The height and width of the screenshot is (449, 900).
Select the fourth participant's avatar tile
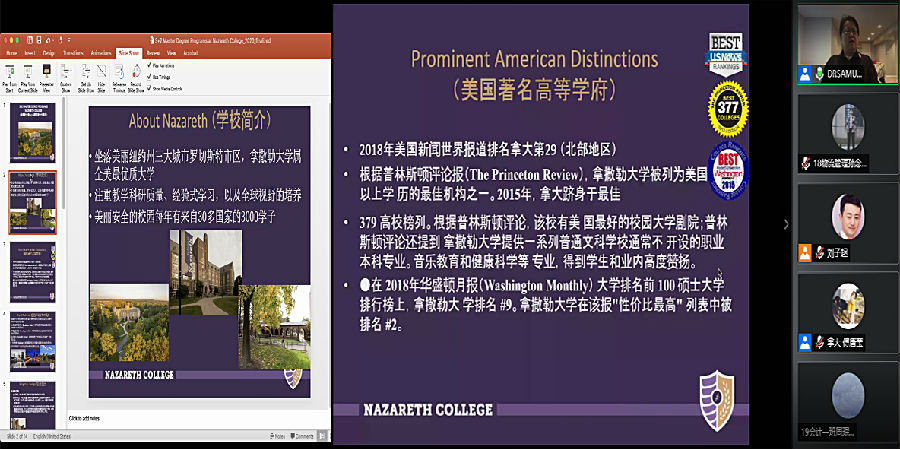pyautogui.click(x=848, y=314)
